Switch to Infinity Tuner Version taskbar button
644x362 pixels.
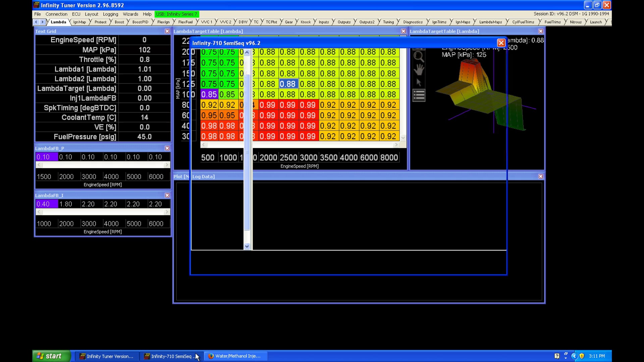click(x=107, y=356)
